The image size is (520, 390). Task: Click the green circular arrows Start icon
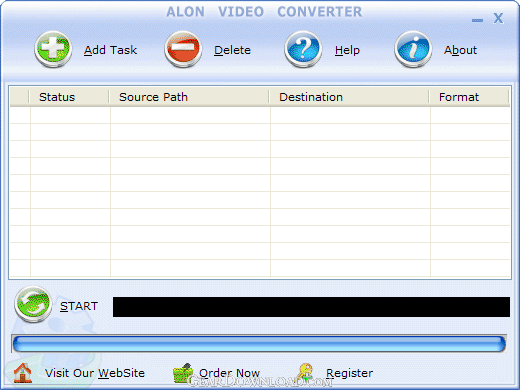point(33,304)
